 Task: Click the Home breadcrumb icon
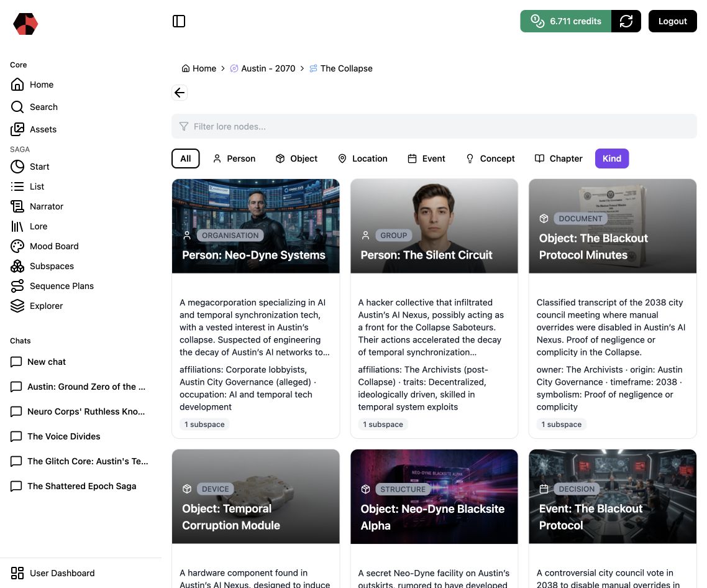tap(185, 68)
